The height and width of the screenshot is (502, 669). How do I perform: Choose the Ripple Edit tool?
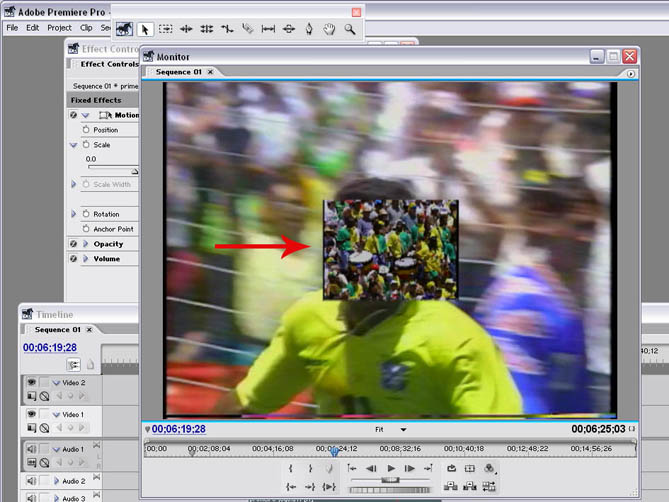point(186,30)
